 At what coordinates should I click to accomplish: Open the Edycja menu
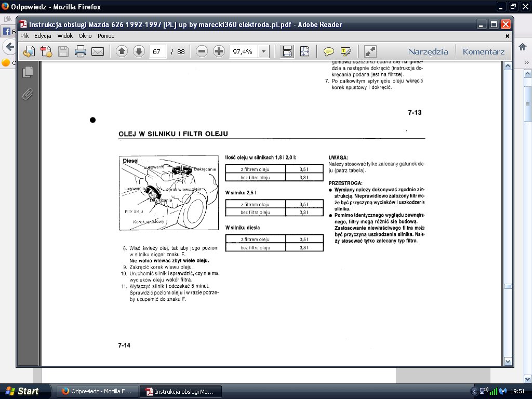click(x=43, y=36)
